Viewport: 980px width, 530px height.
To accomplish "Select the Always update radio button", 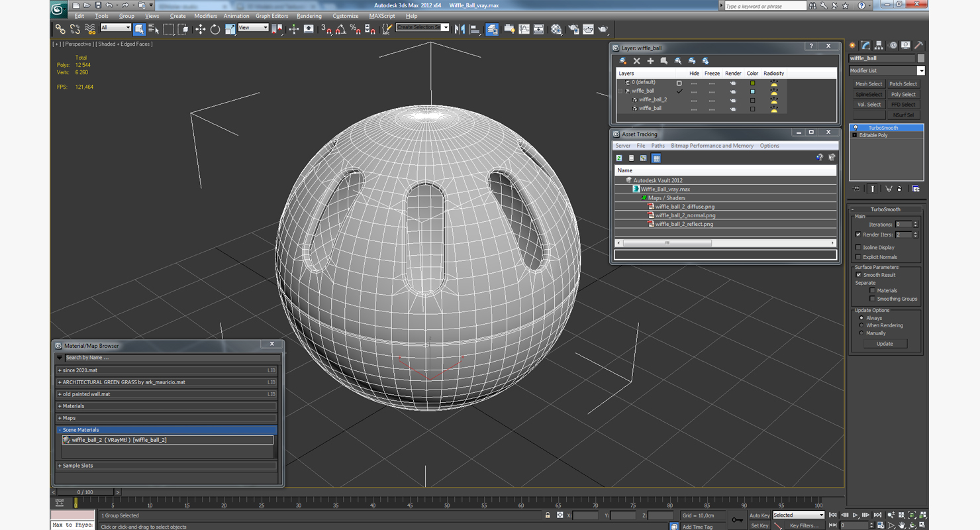I will click(861, 318).
